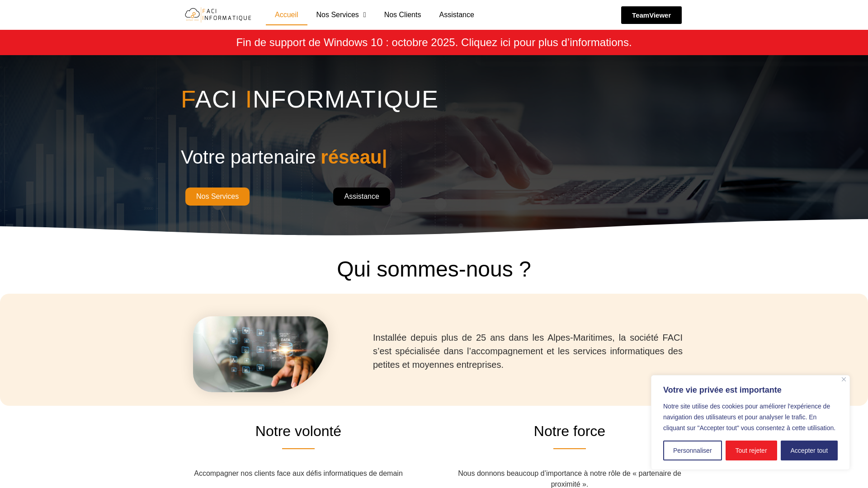The height and width of the screenshot is (488, 868).
Task: Open the Accueil menu item
Action: 286,15
